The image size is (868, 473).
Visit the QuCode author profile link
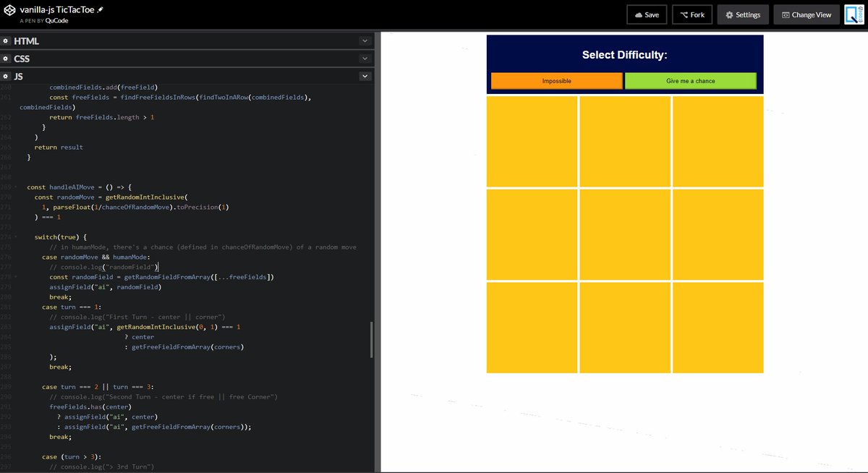point(56,21)
